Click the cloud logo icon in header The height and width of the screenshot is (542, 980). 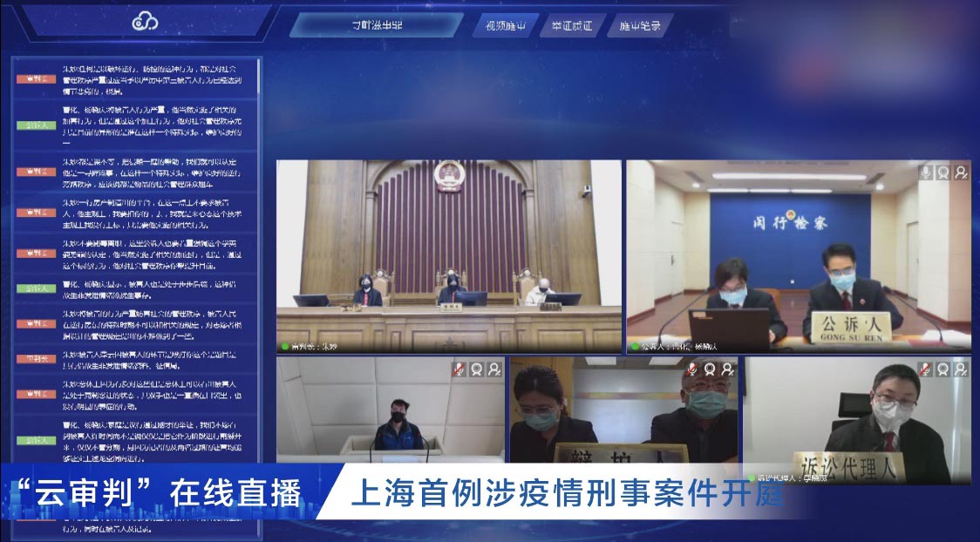coord(144,22)
